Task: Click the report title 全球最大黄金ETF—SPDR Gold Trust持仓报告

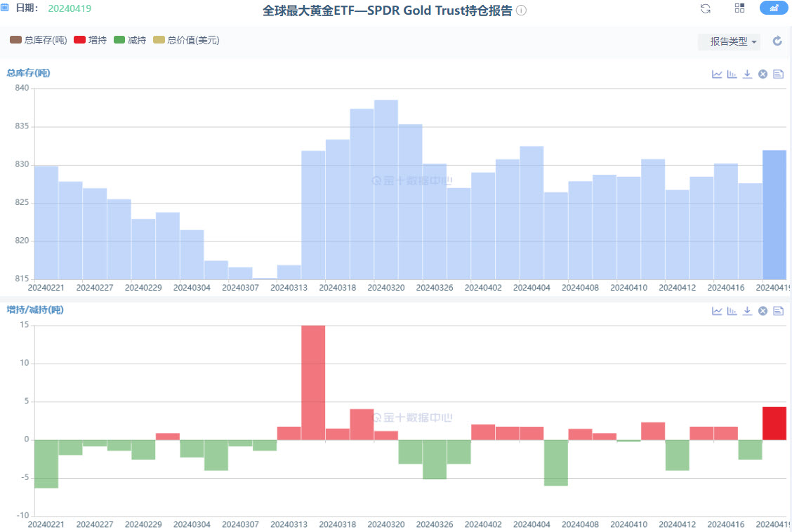Action: tap(388, 11)
